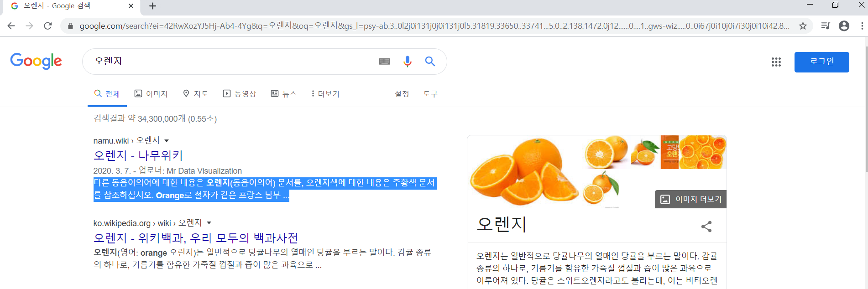Open the orange juice carton thumbnail

click(x=669, y=152)
